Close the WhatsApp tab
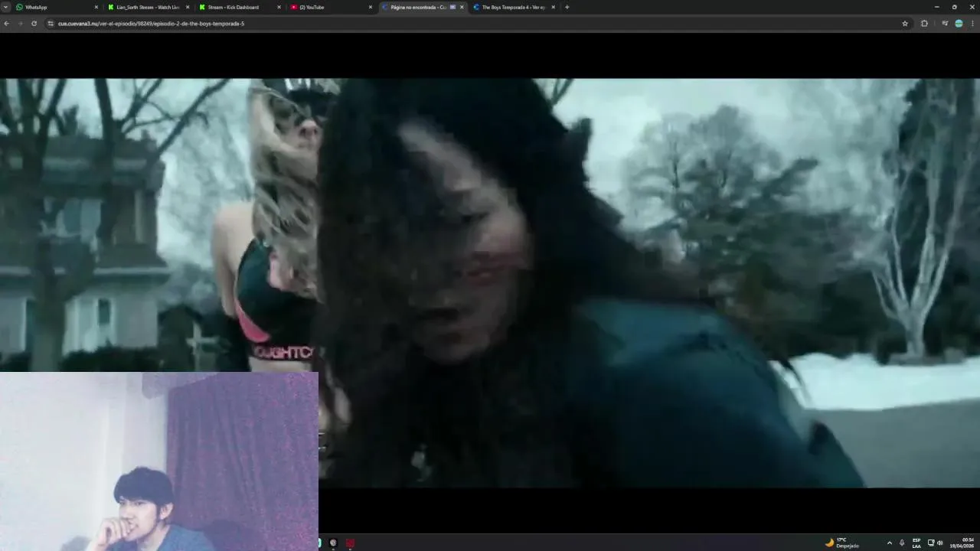Image resolution: width=980 pixels, height=551 pixels. pos(96,7)
